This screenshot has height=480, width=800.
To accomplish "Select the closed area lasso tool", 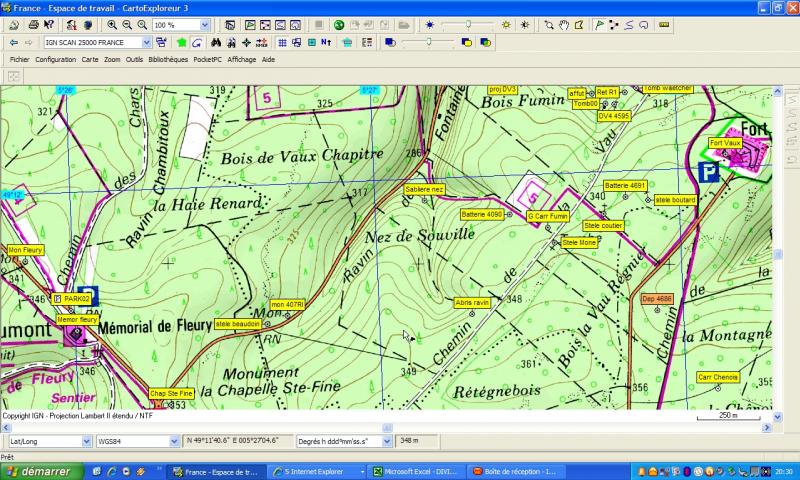I will (x=643, y=24).
